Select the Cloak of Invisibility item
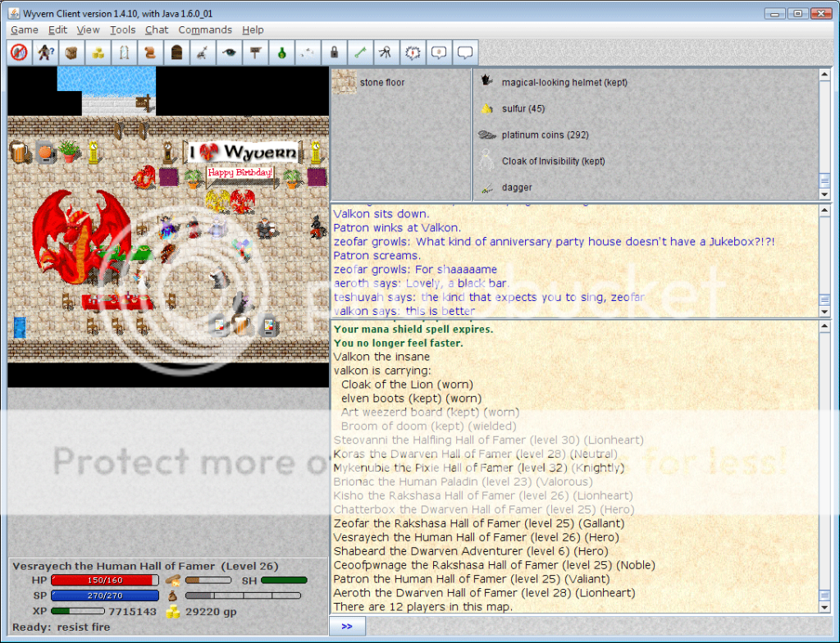 point(541,162)
